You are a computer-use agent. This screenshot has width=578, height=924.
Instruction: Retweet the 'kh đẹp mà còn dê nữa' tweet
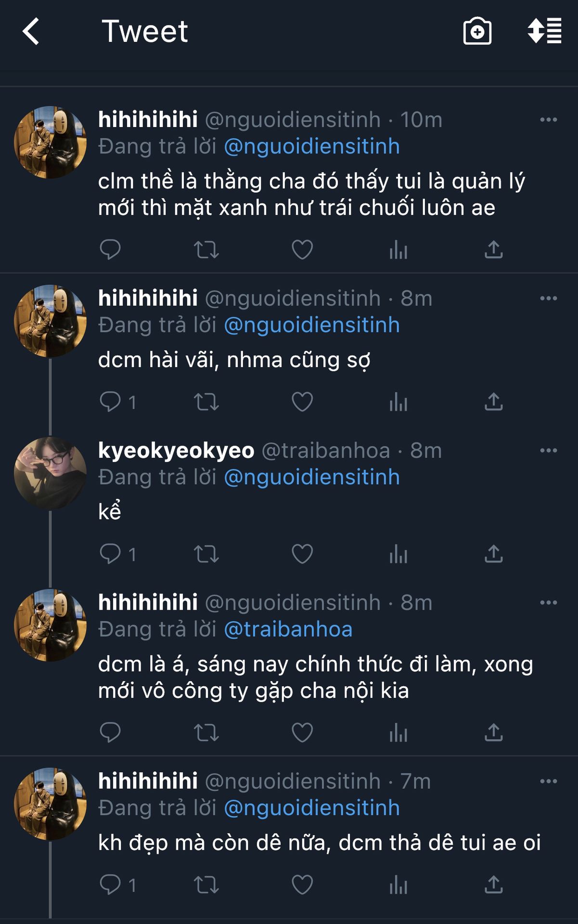(x=206, y=885)
